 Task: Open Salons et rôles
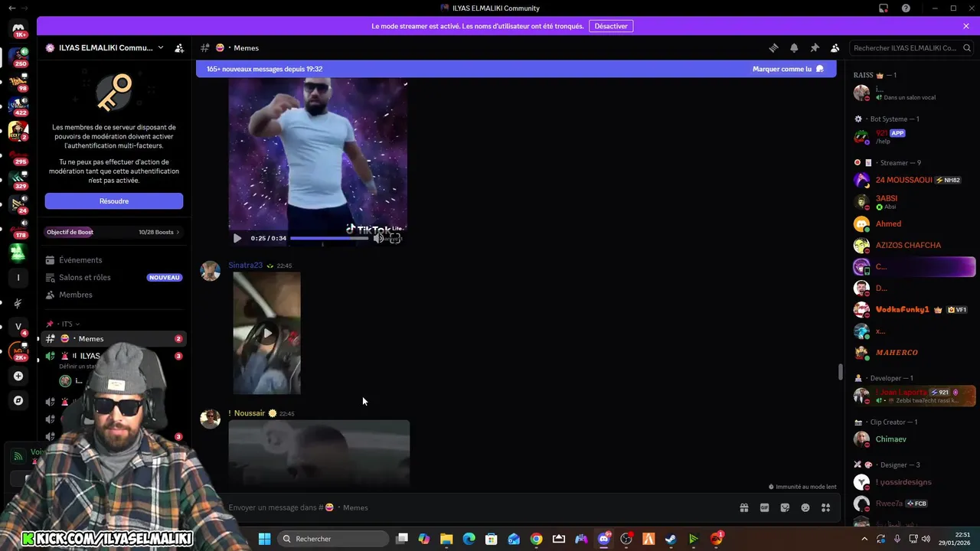[113, 277]
